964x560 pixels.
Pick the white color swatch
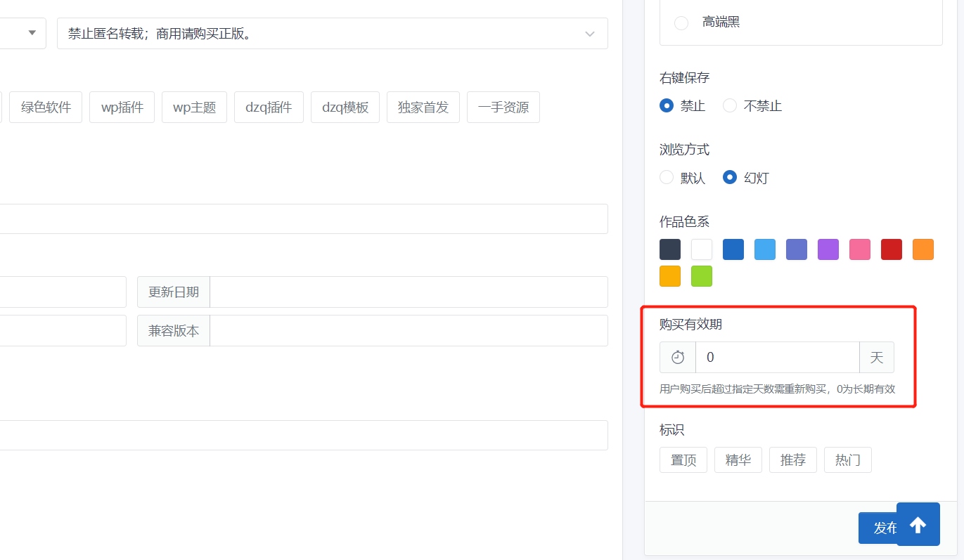pos(702,249)
